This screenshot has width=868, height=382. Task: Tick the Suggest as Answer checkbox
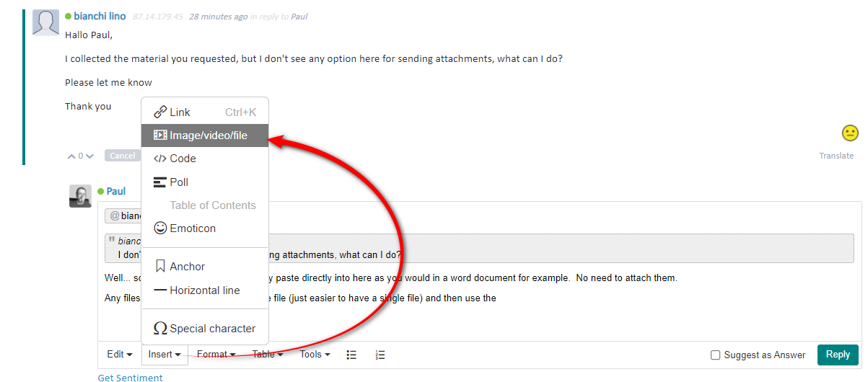[x=715, y=355]
